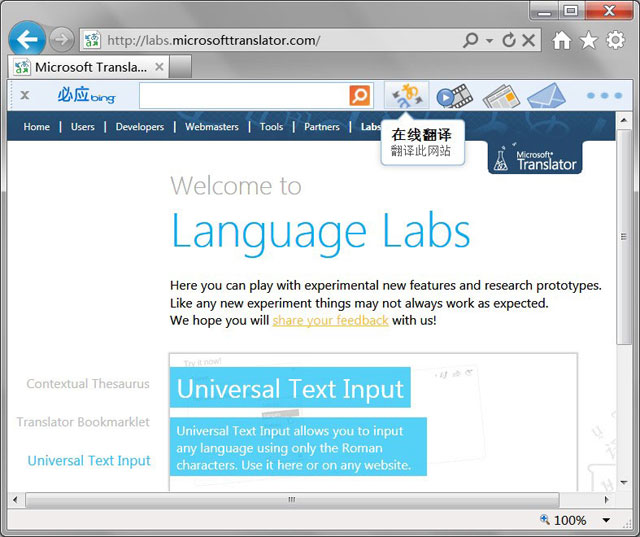640x537 pixels.
Task: Open the zoom level dropdown arrow
Action: pos(606,520)
